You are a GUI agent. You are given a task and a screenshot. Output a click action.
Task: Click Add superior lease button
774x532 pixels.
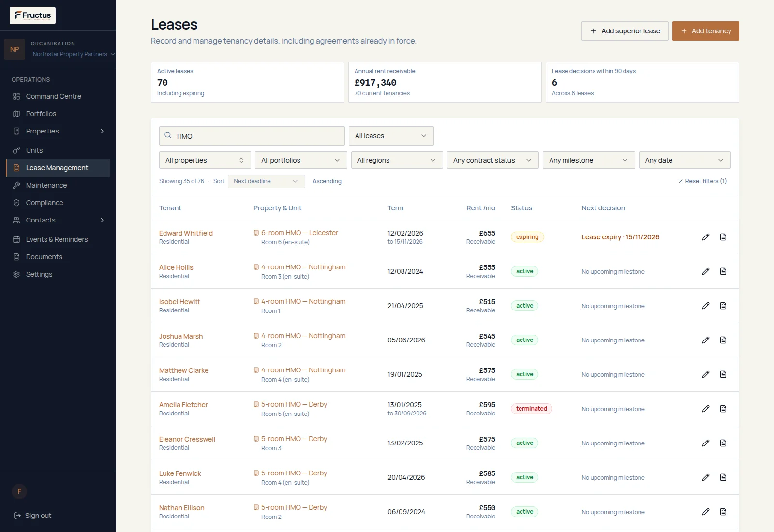click(x=625, y=31)
